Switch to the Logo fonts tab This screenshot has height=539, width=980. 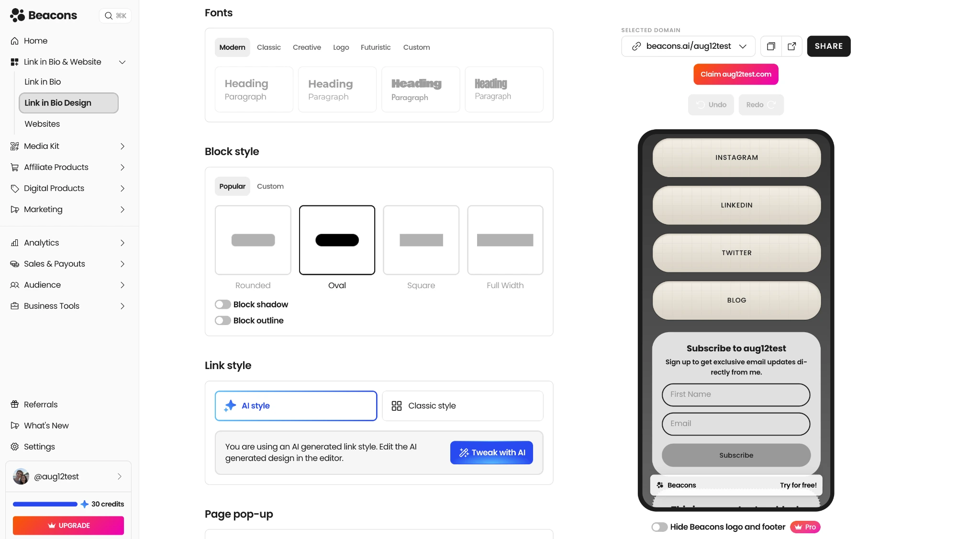(341, 47)
